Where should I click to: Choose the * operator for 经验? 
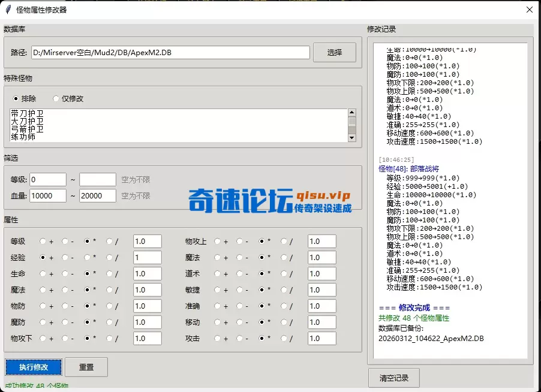88,258
